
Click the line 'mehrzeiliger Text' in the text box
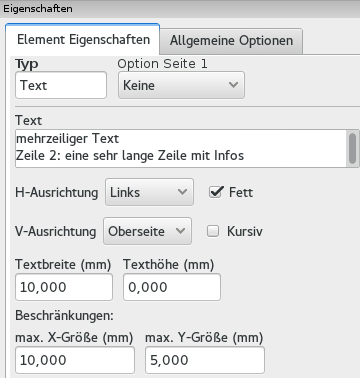pyautogui.click(x=68, y=138)
